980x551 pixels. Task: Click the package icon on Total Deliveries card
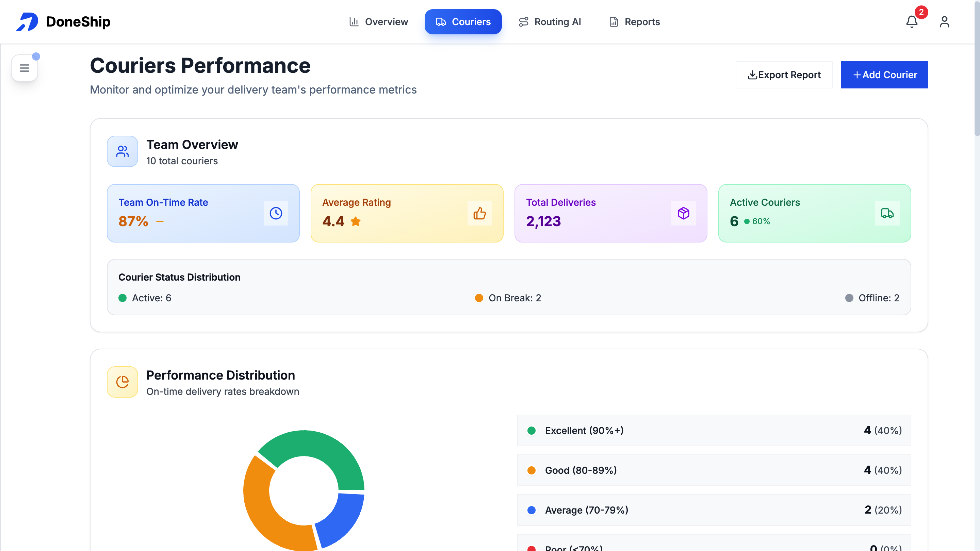684,213
